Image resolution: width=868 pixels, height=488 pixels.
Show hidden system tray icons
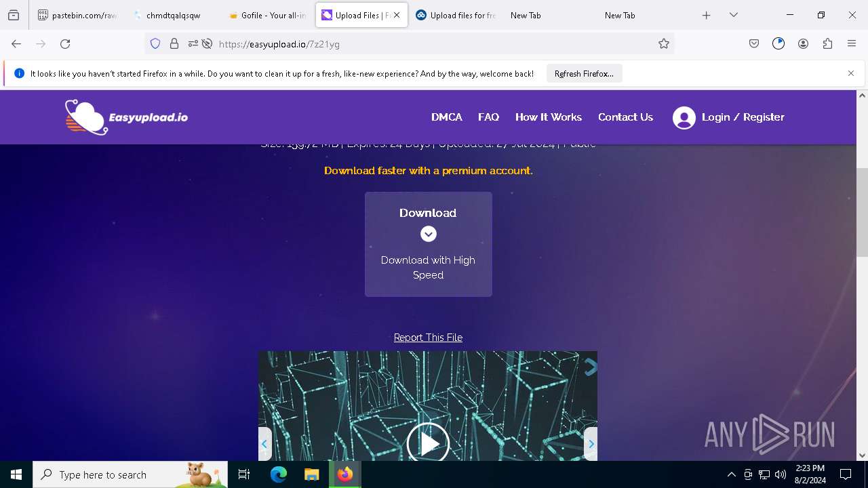click(x=731, y=474)
